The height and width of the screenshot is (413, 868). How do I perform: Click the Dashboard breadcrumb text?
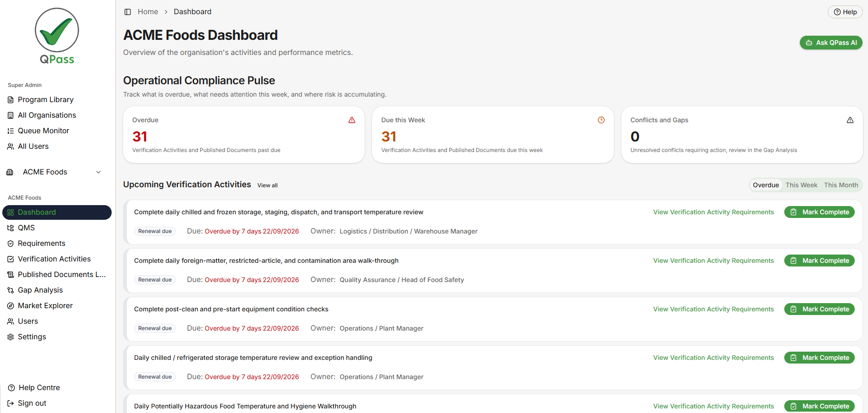[193, 12]
